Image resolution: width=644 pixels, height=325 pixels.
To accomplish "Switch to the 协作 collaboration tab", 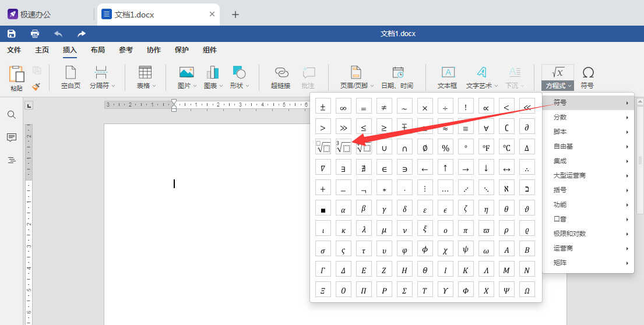I will tap(154, 50).
